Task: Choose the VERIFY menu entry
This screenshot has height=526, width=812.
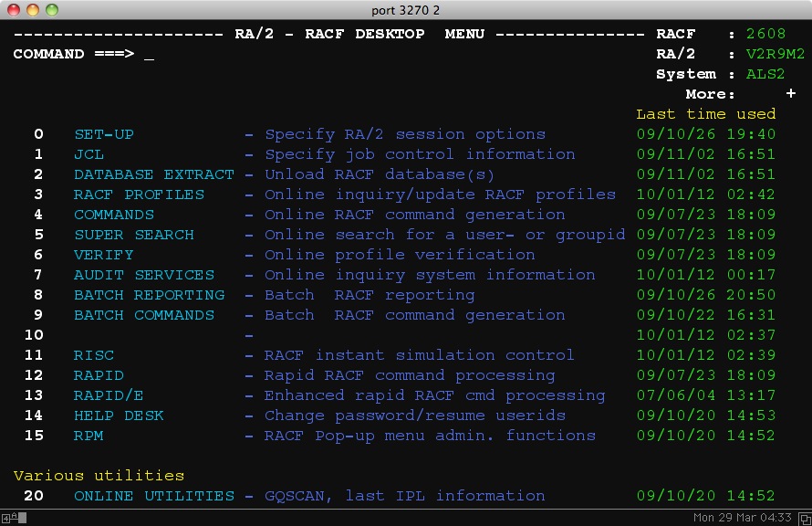Action: click(x=104, y=255)
